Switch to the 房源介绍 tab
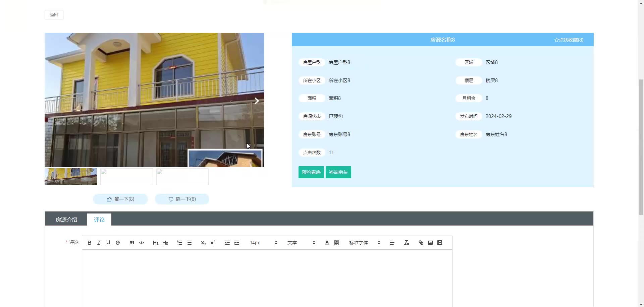 (x=66, y=220)
